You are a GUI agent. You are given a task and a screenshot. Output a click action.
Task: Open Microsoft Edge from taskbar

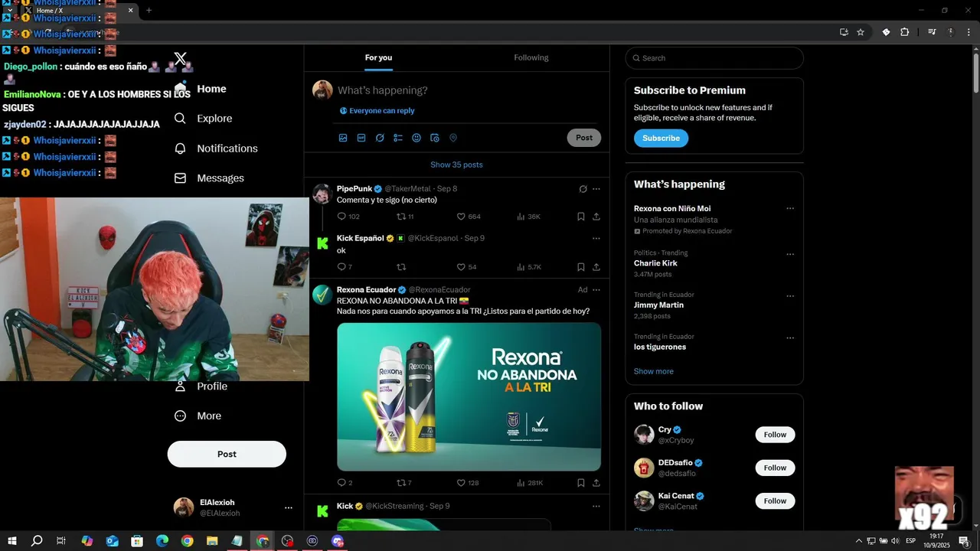pyautogui.click(x=162, y=541)
